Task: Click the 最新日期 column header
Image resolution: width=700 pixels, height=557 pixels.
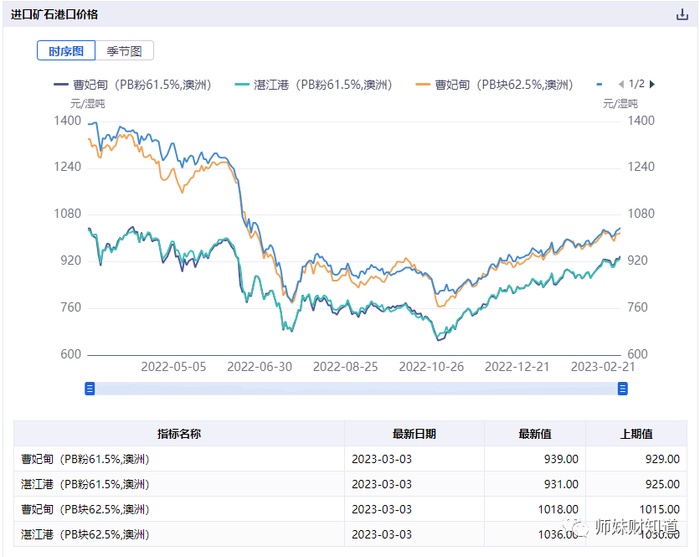Action: pyautogui.click(x=414, y=434)
